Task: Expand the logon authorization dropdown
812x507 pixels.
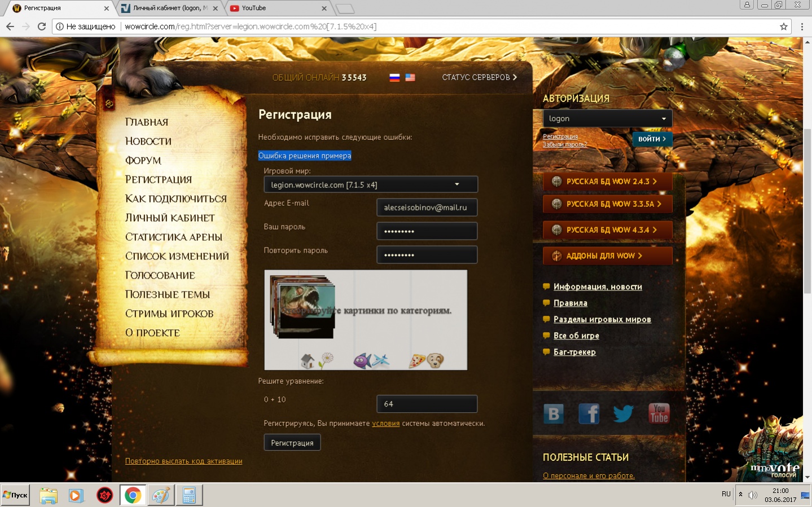Action: tap(607, 118)
